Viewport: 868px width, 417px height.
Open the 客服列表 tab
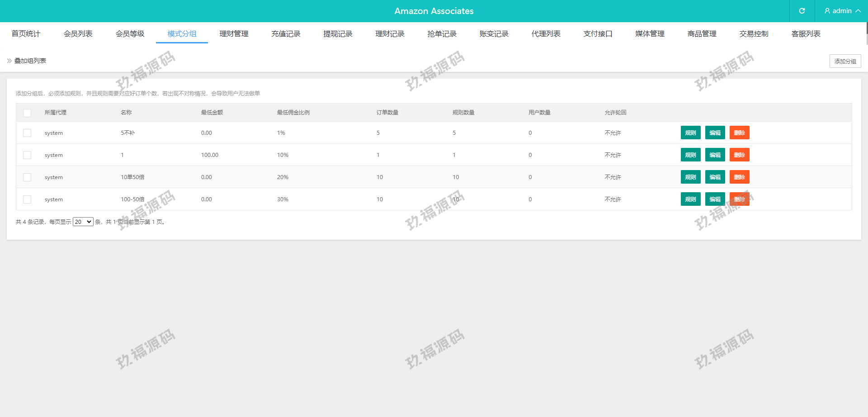[x=806, y=34]
